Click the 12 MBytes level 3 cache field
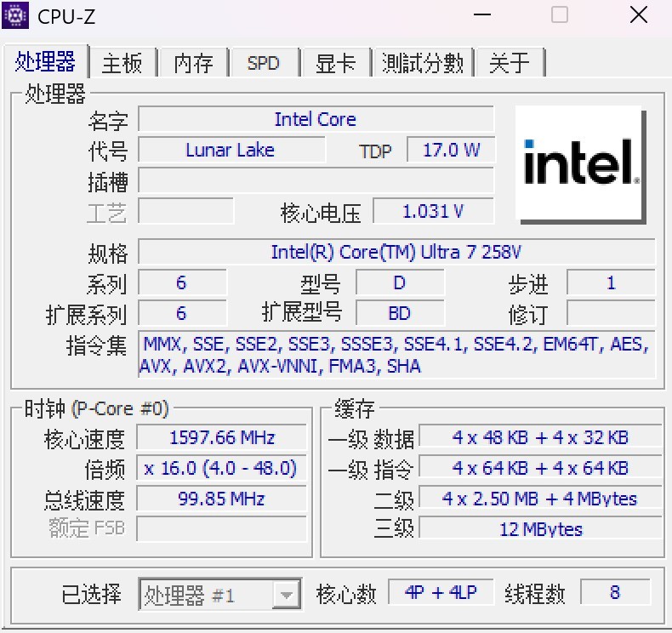672x633 pixels. 540,529
